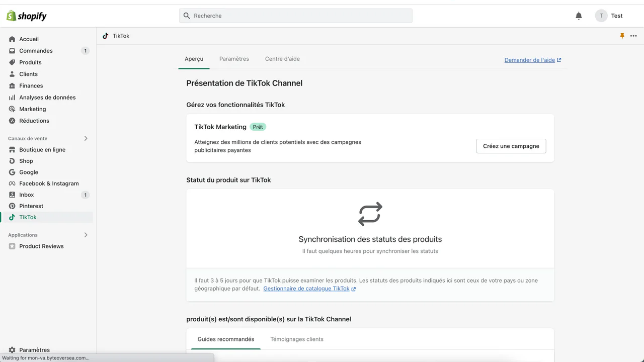Click the Shopify logo
Image resolution: width=644 pixels, height=362 pixels.
coord(26,16)
